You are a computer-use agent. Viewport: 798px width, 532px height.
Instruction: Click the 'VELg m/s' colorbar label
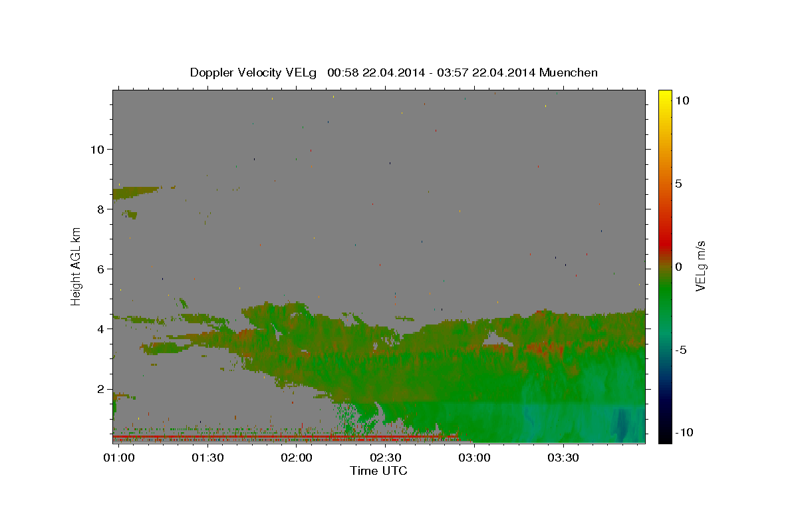(700, 266)
